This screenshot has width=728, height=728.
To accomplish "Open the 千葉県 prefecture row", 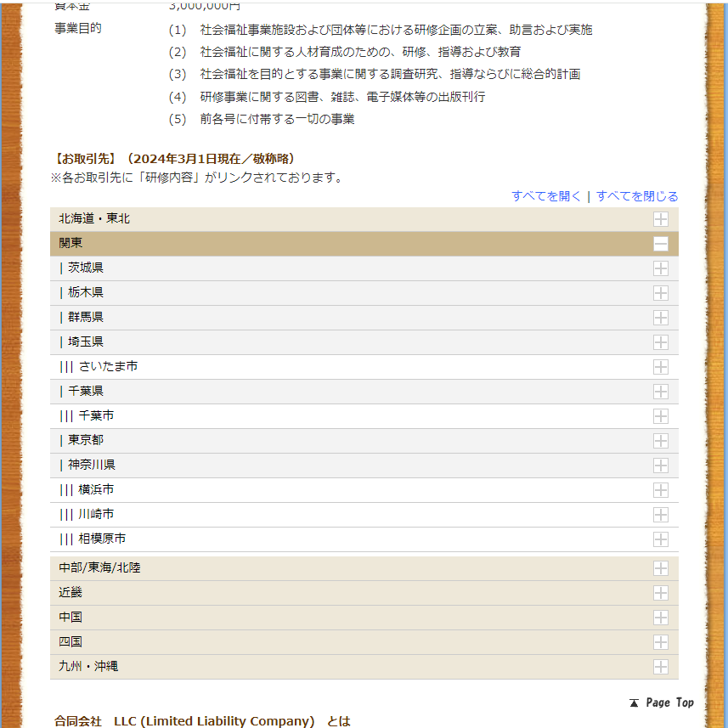I will tap(364, 392).
